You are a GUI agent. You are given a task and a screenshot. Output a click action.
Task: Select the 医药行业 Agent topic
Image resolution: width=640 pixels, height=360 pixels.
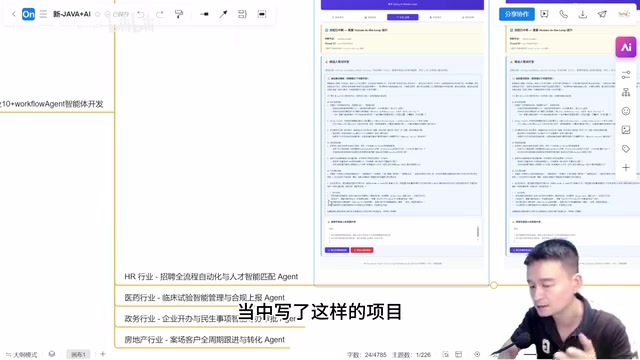coord(204,298)
